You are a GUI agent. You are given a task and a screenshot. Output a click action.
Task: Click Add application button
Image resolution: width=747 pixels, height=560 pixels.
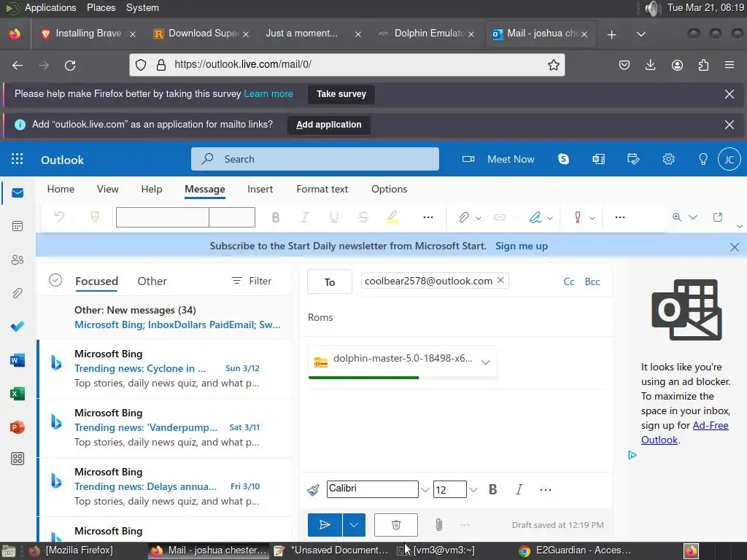tap(329, 125)
